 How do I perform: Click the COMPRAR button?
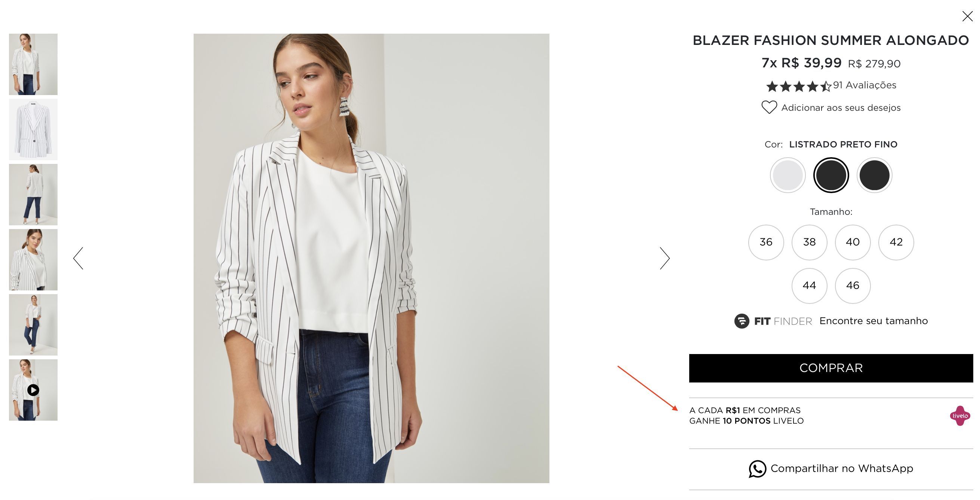tap(831, 368)
